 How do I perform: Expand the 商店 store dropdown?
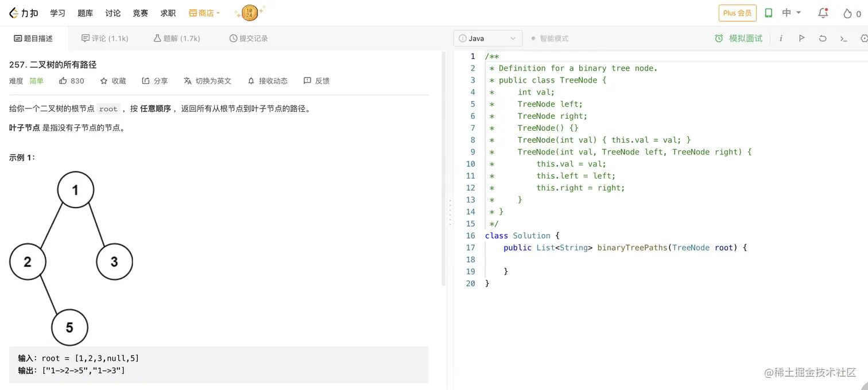click(204, 13)
